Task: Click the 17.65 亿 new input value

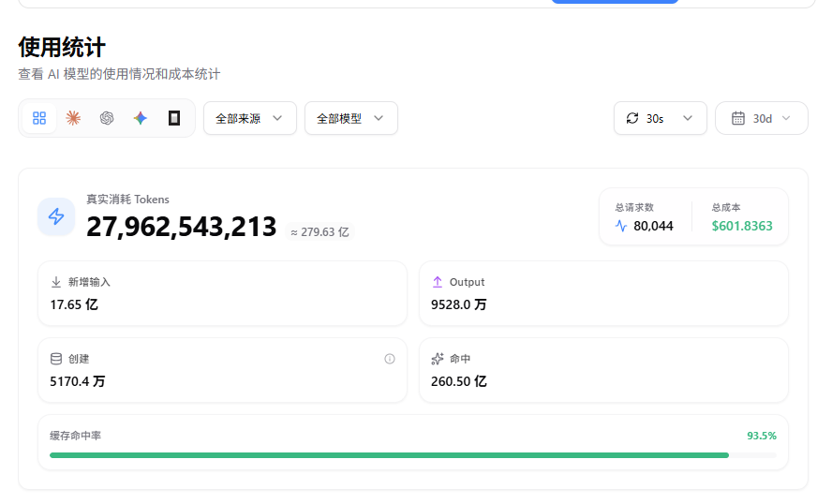Action: 74,304
